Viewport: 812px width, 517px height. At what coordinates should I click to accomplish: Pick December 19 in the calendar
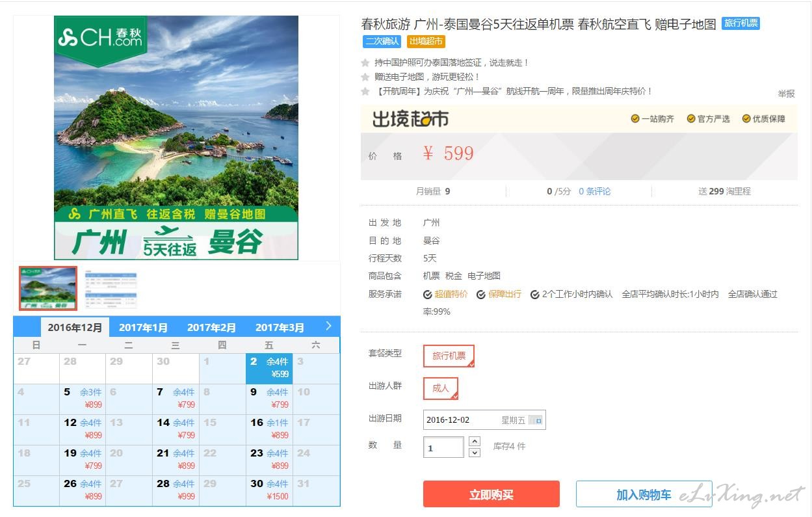coord(83,460)
